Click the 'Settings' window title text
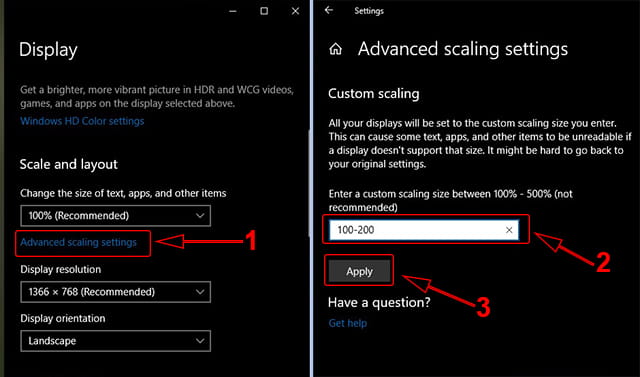 click(369, 11)
